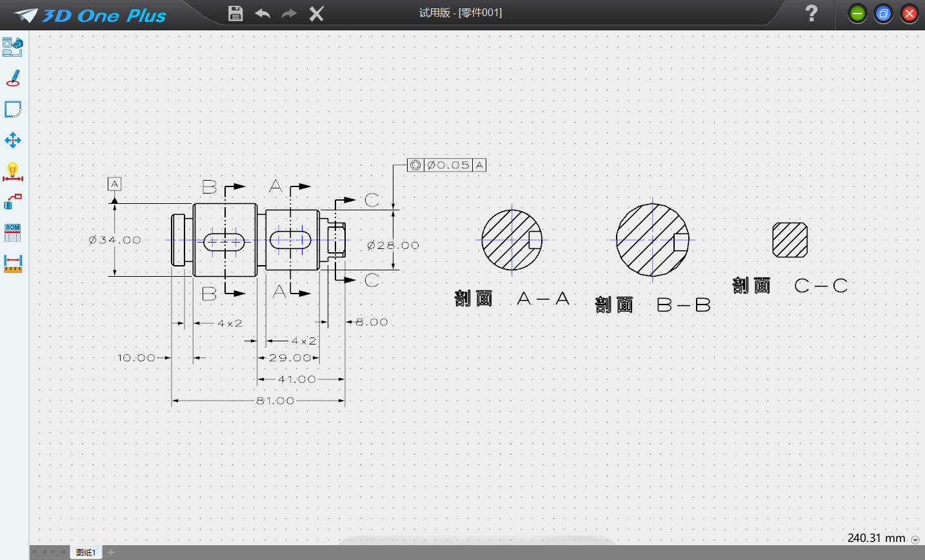Undo the last action
The width and height of the screenshot is (925, 560).
coord(263,14)
